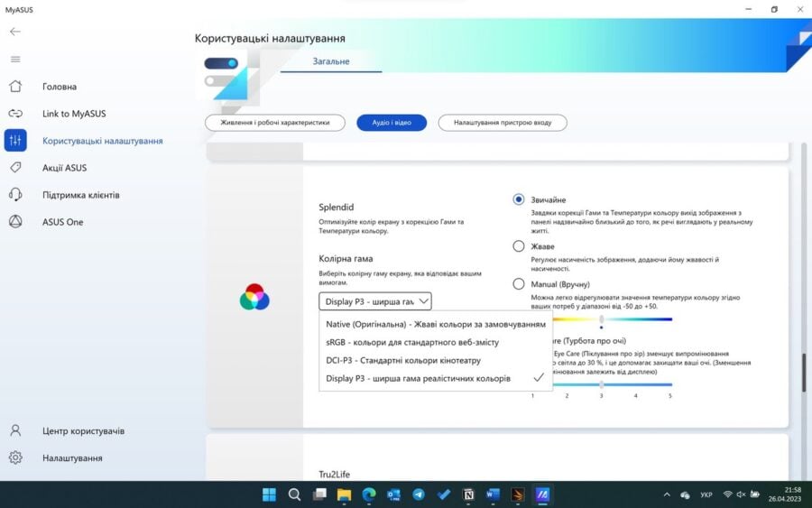Image resolution: width=812 pixels, height=508 pixels.
Task: Select the Звичайне radio button
Action: point(519,199)
